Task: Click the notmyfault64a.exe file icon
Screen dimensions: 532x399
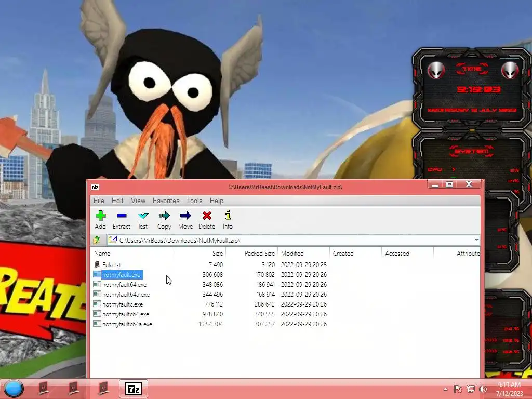Action: coord(97,294)
